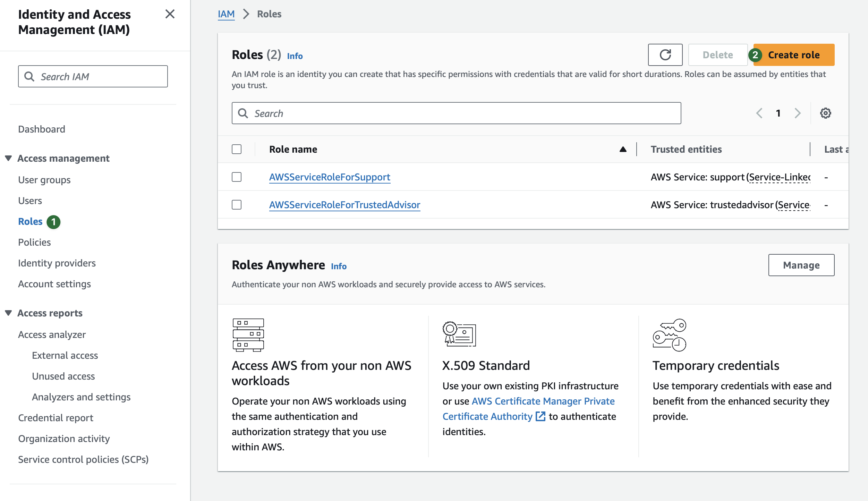Click the Manage button for Roles Anywhere
The height and width of the screenshot is (501, 868).
point(801,265)
